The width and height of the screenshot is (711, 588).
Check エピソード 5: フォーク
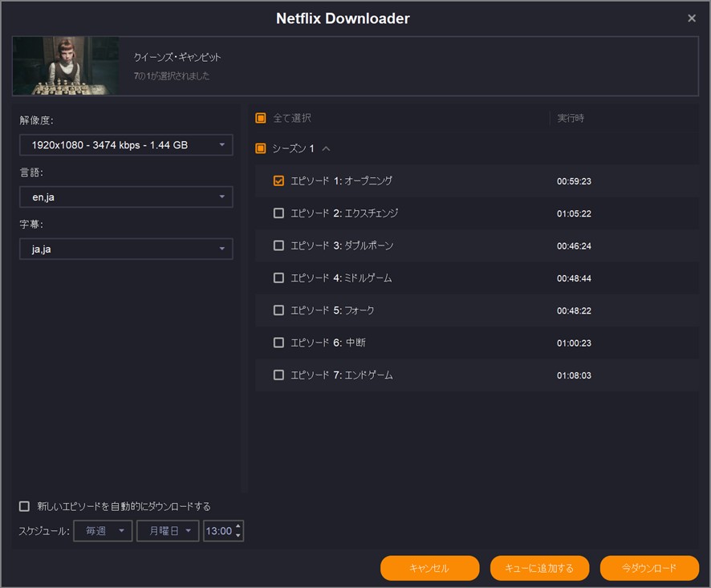pyautogui.click(x=278, y=310)
